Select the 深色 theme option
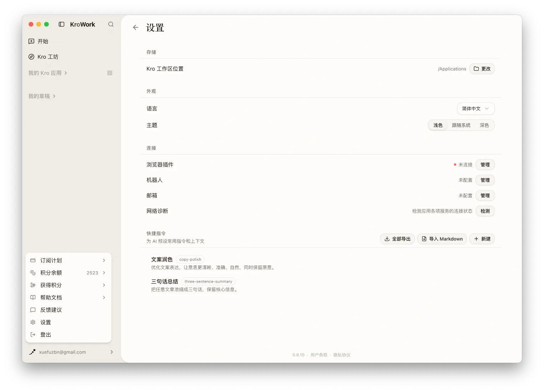Screen dimensions: 544x392 pyautogui.click(x=484, y=125)
